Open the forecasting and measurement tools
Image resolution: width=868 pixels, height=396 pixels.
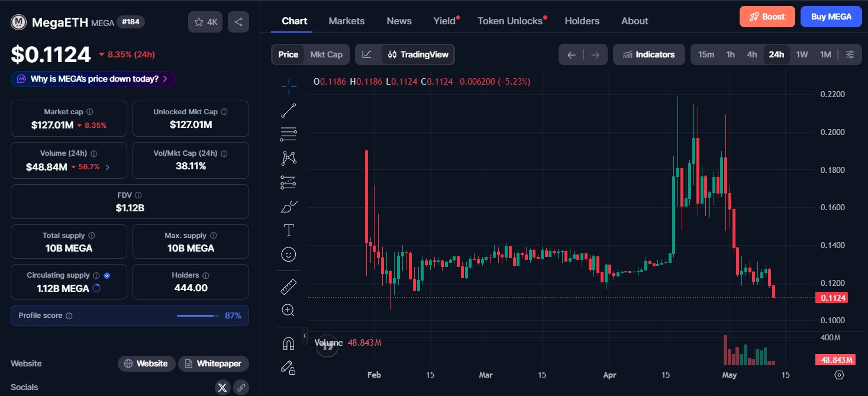(288, 182)
